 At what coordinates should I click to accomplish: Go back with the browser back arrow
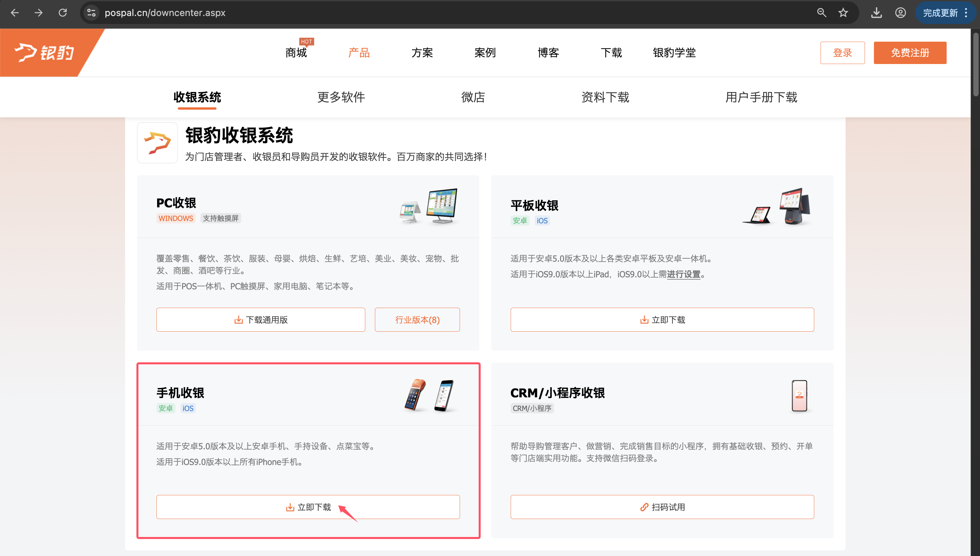point(15,13)
